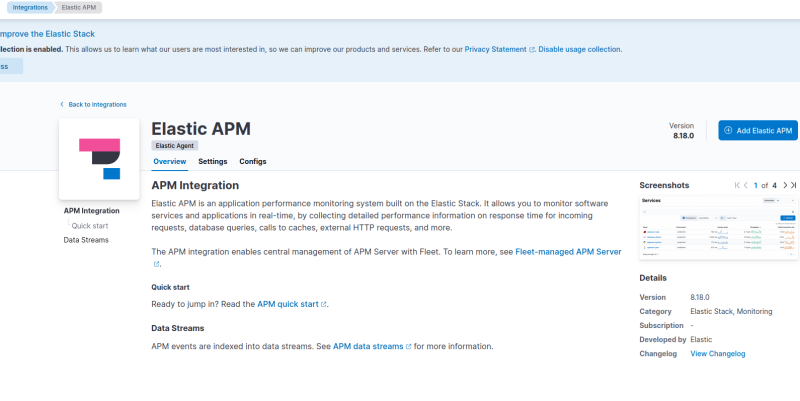This screenshot has width=800, height=401.
Task: Jump to last screenshot arrow
Action: tap(794, 185)
